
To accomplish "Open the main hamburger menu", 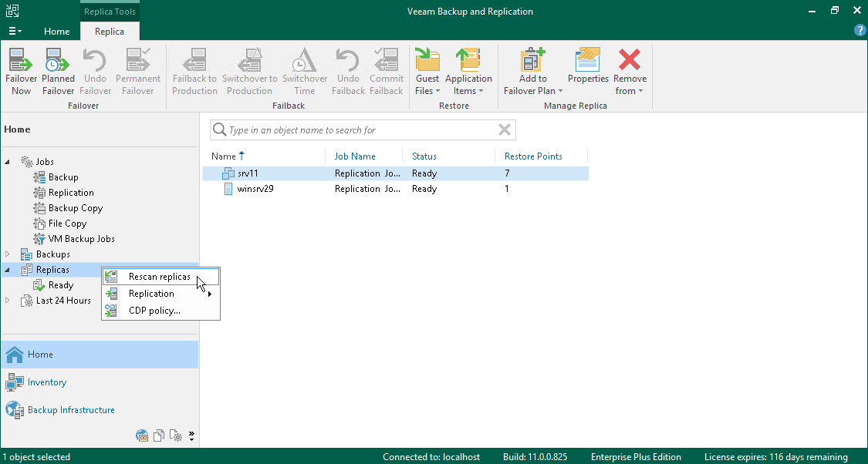I will (15, 31).
